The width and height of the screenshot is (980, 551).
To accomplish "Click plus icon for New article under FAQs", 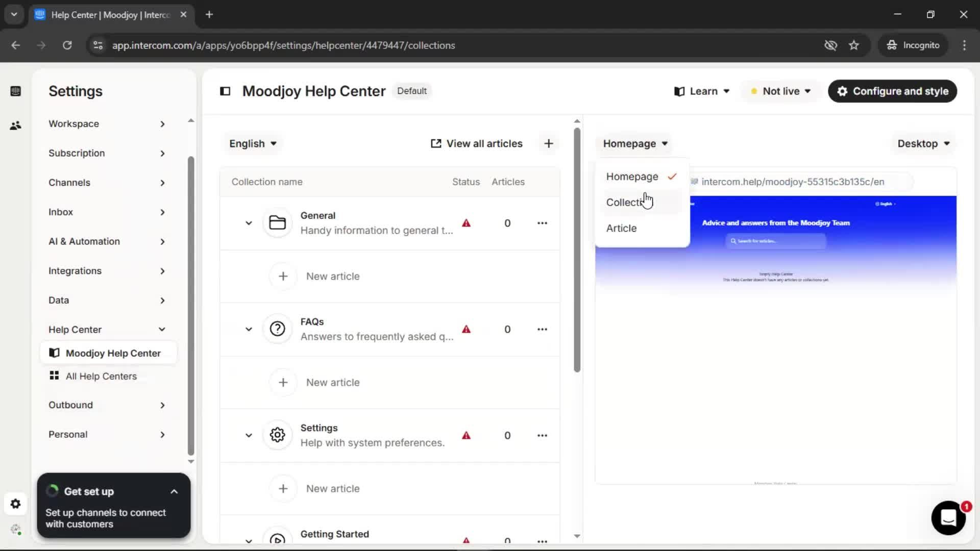I will pos(283,382).
